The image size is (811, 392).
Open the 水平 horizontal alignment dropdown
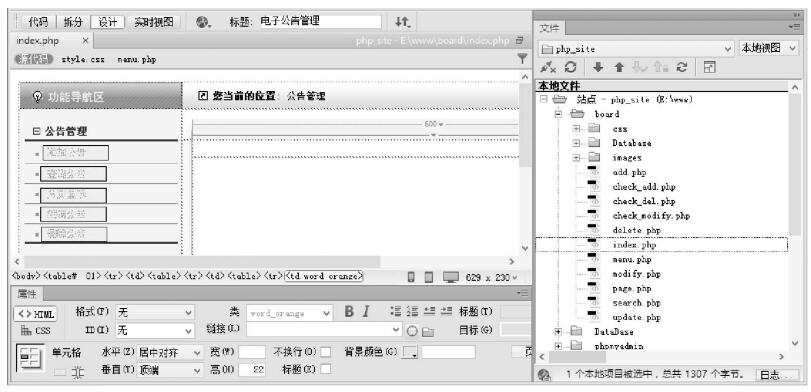click(x=169, y=353)
